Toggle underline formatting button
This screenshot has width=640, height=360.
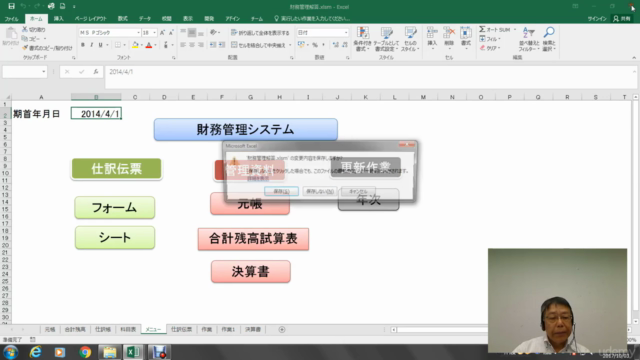tap(100, 45)
